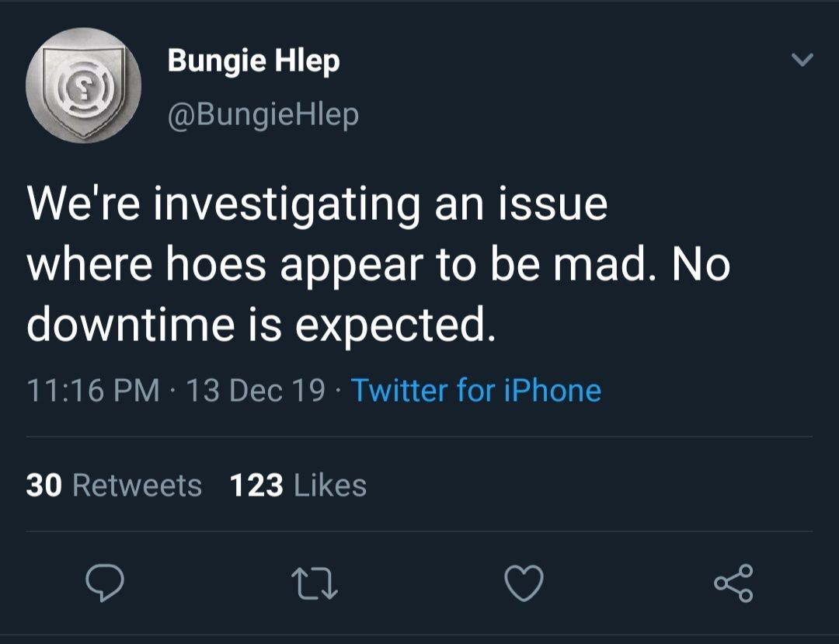Visit the @BungieHlep handle profile
The image size is (839, 644).
[263, 115]
